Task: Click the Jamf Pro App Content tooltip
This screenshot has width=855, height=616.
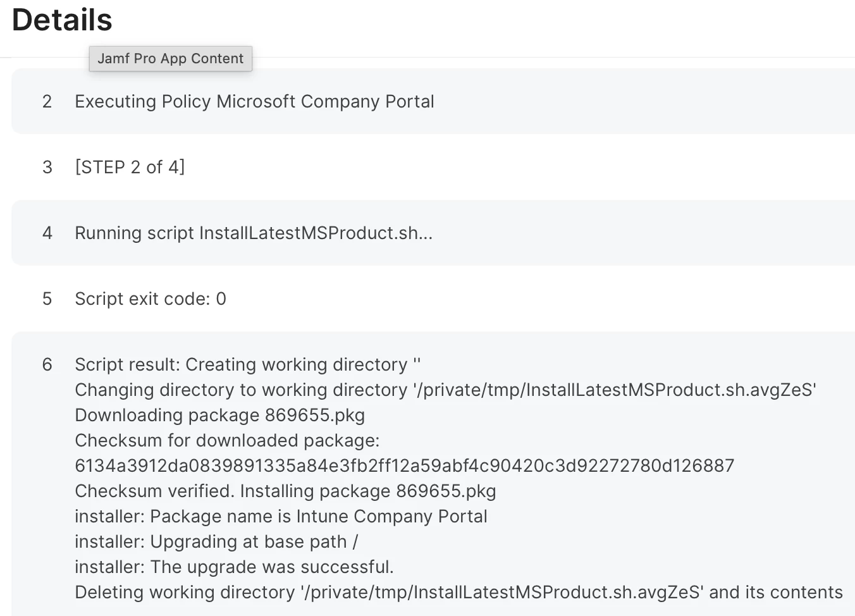Action: coord(170,58)
